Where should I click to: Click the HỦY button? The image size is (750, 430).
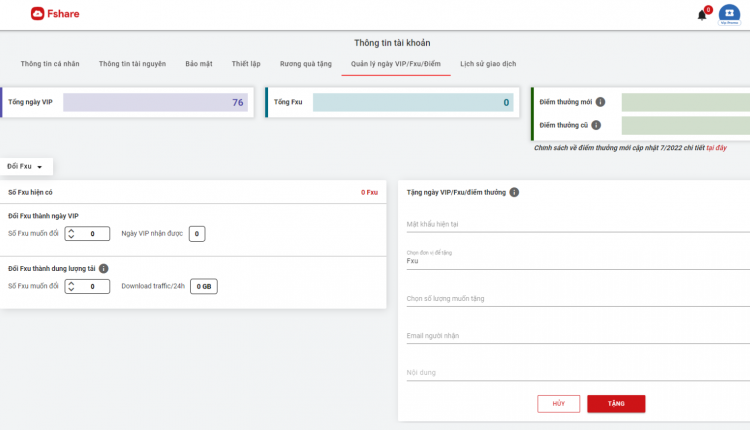pos(559,404)
